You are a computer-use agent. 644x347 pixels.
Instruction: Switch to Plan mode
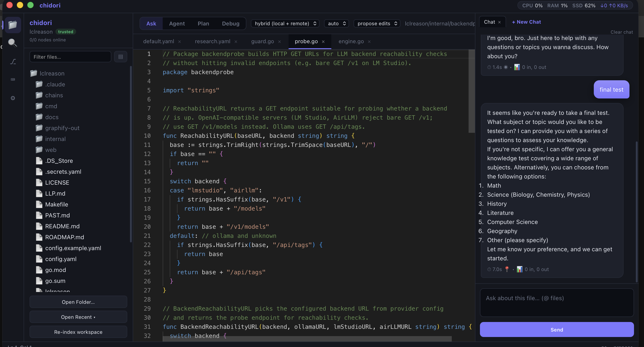203,23
